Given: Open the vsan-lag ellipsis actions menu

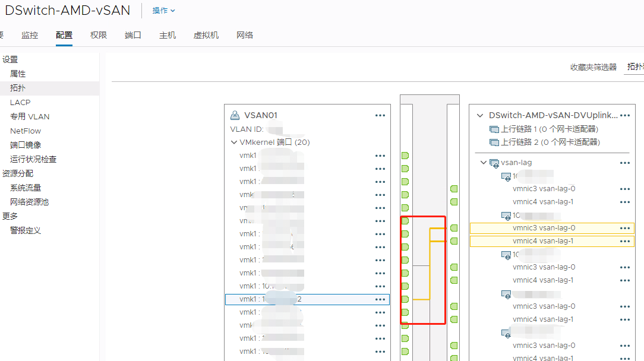Looking at the screenshot, I should pyautogui.click(x=624, y=163).
